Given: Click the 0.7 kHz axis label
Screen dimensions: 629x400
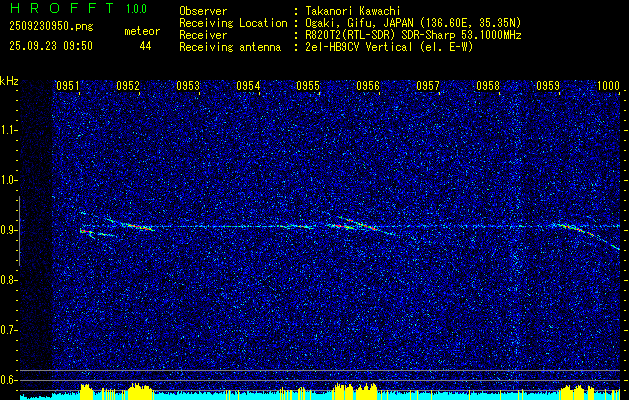Looking at the screenshot, I should coord(8,330).
